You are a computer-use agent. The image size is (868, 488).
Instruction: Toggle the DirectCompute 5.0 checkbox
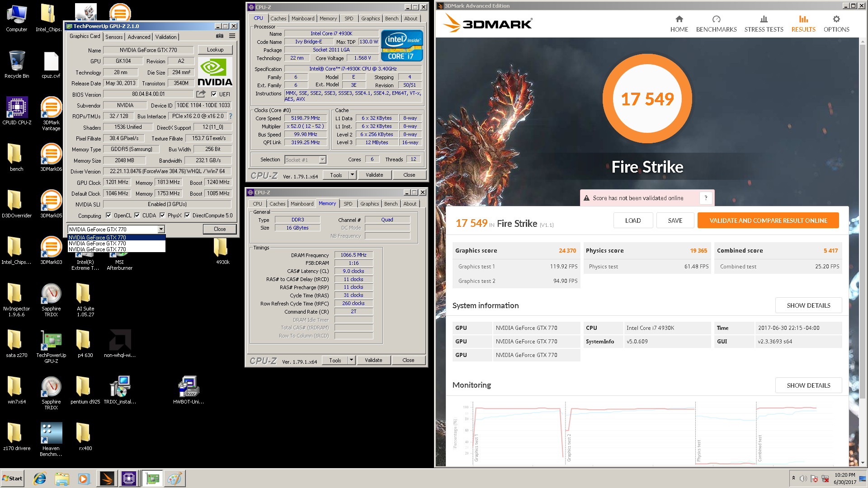[187, 216]
